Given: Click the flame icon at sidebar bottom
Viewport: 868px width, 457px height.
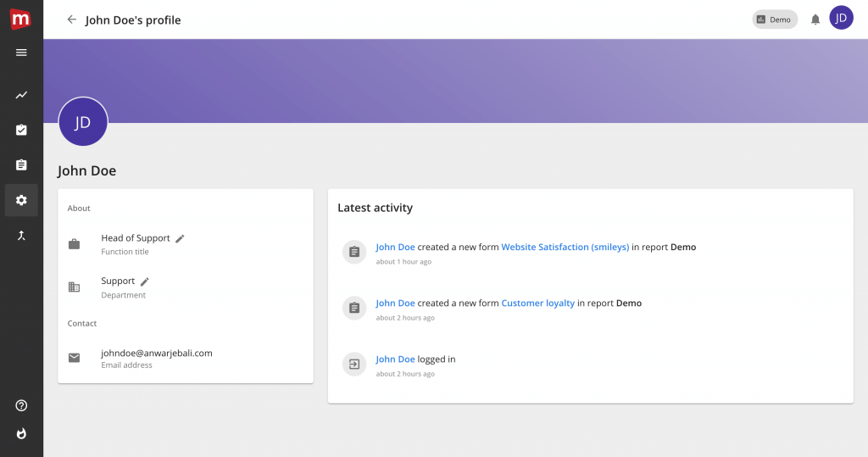Looking at the screenshot, I should coord(21,433).
